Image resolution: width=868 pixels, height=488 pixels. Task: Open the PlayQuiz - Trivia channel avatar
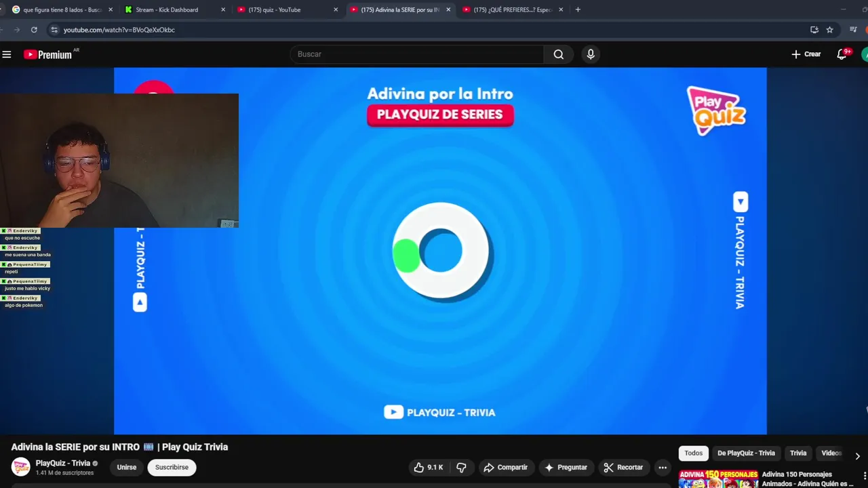(20, 467)
